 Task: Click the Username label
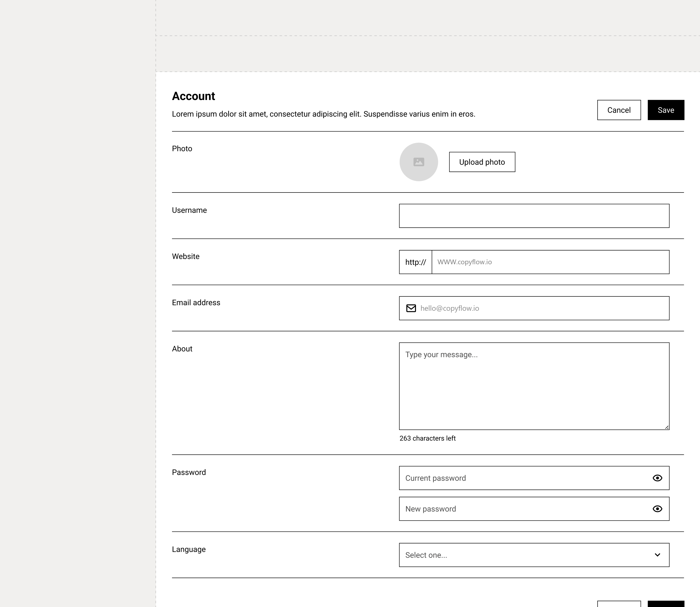189,210
